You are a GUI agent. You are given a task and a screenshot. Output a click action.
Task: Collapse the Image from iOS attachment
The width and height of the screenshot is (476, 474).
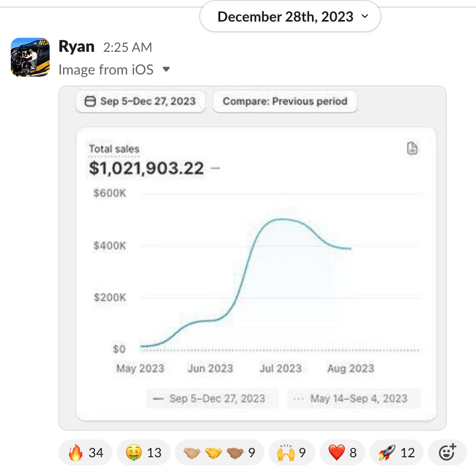coord(166,70)
